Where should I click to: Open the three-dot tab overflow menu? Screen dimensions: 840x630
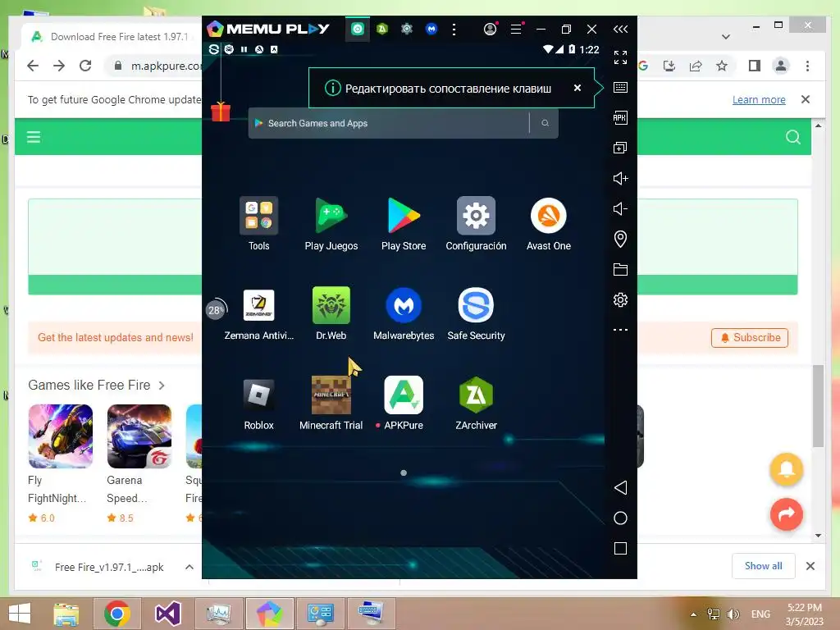pyautogui.click(x=454, y=29)
